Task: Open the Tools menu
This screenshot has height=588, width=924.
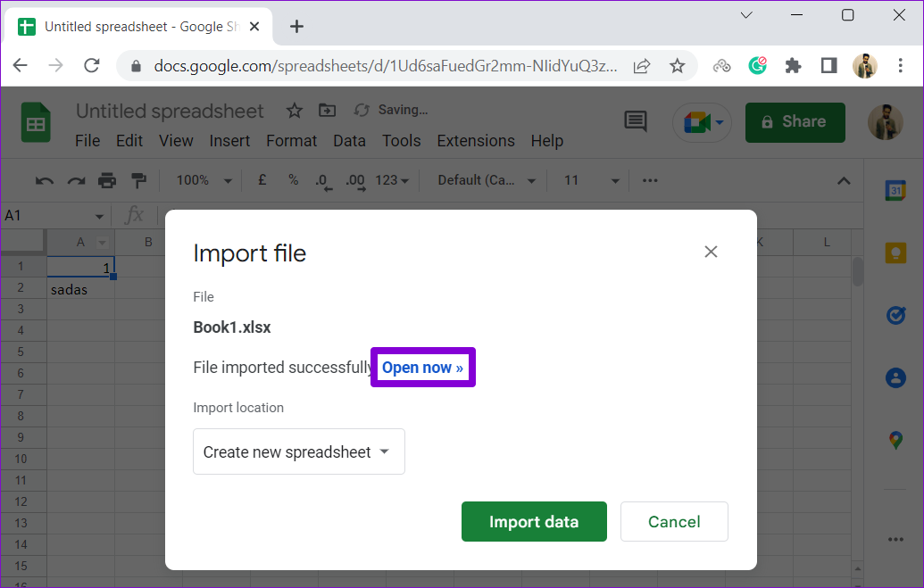Action: [x=401, y=141]
